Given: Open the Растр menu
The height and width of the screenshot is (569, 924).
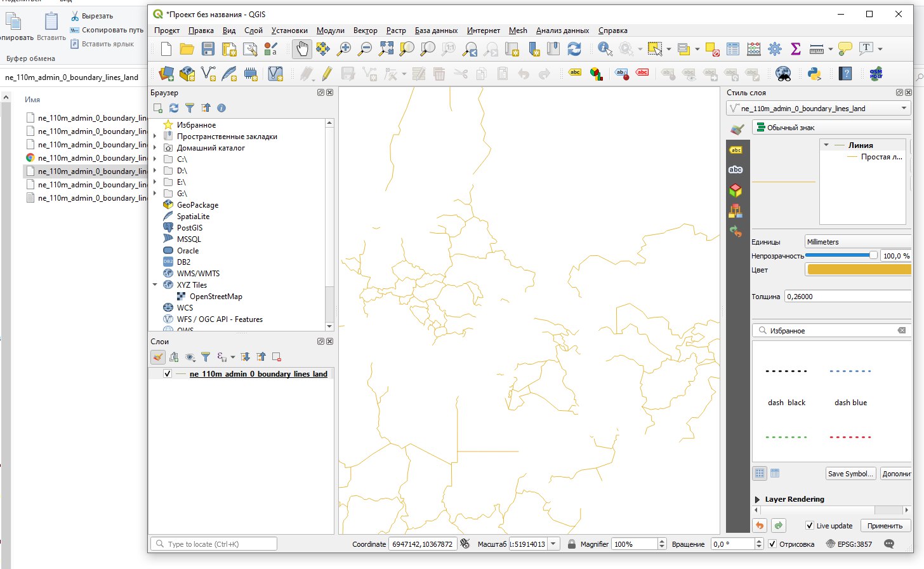Looking at the screenshot, I should point(396,30).
